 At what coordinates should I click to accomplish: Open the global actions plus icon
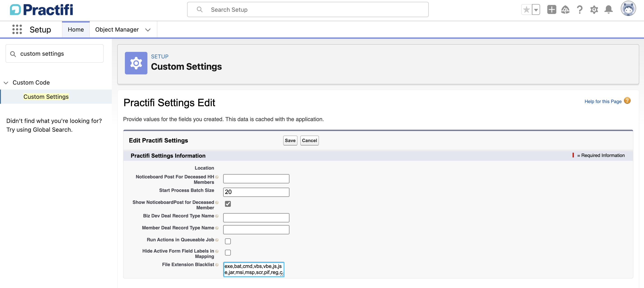552,10
